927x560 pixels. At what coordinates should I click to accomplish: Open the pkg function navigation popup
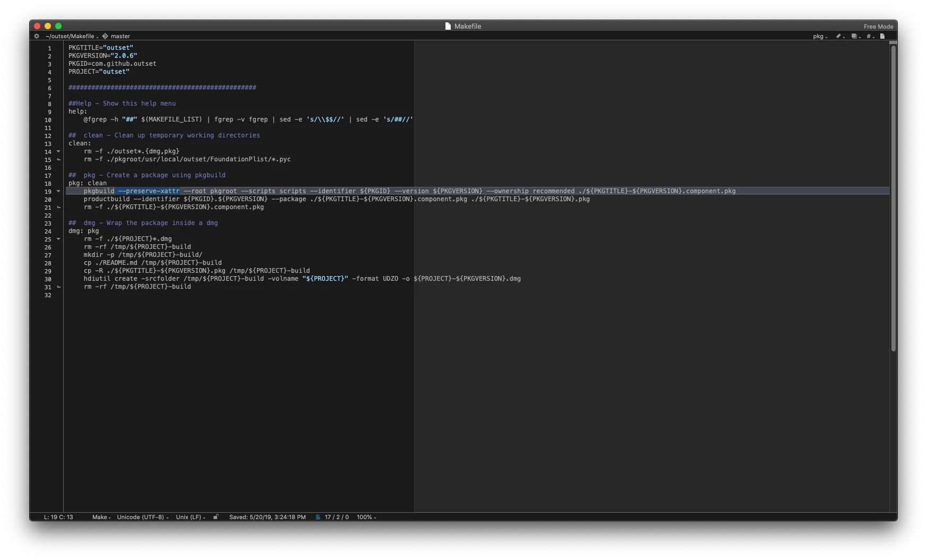pos(820,36)
